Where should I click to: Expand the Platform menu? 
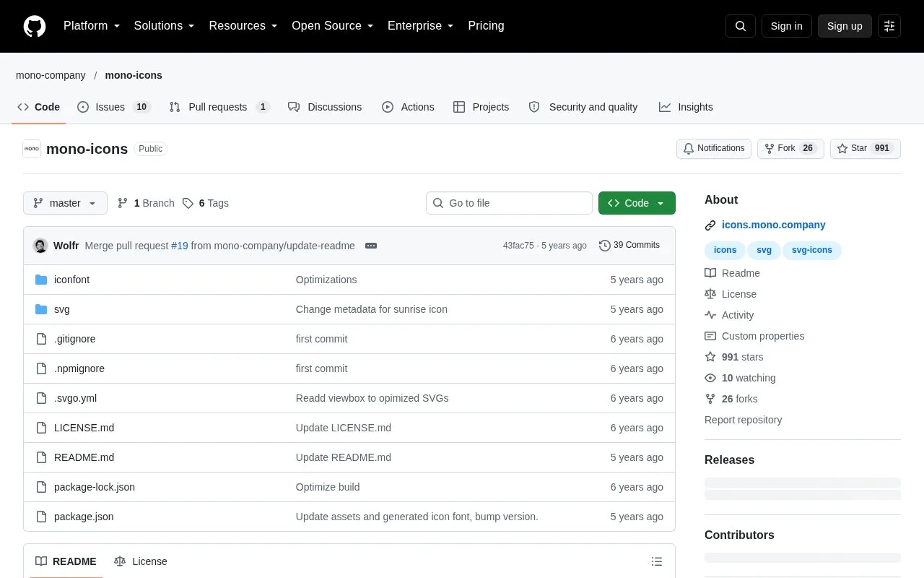click(92, 26)
